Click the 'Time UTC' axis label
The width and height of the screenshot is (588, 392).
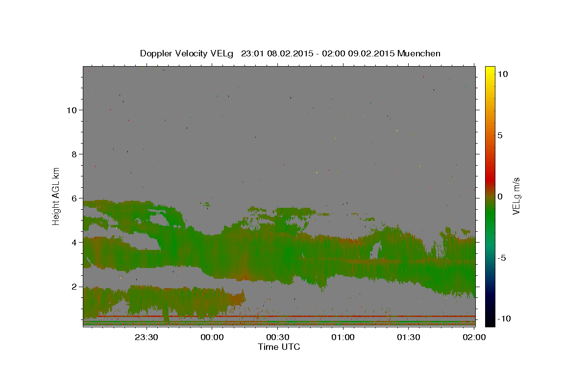(x=279, y=347)
